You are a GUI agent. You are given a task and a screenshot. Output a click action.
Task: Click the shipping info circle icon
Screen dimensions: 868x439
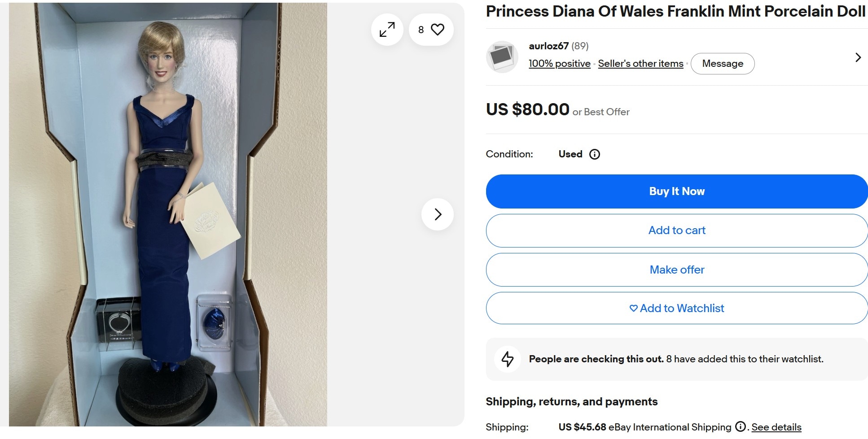[x=740, y=426]
